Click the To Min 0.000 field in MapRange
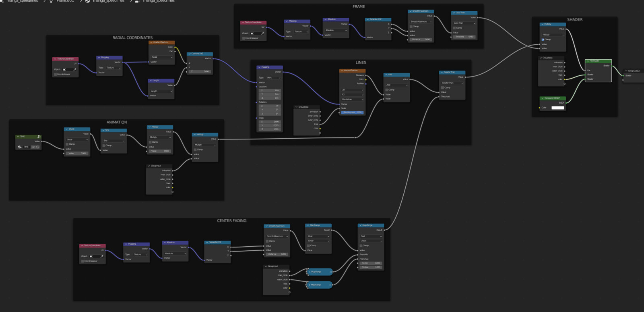 (371, 263)
